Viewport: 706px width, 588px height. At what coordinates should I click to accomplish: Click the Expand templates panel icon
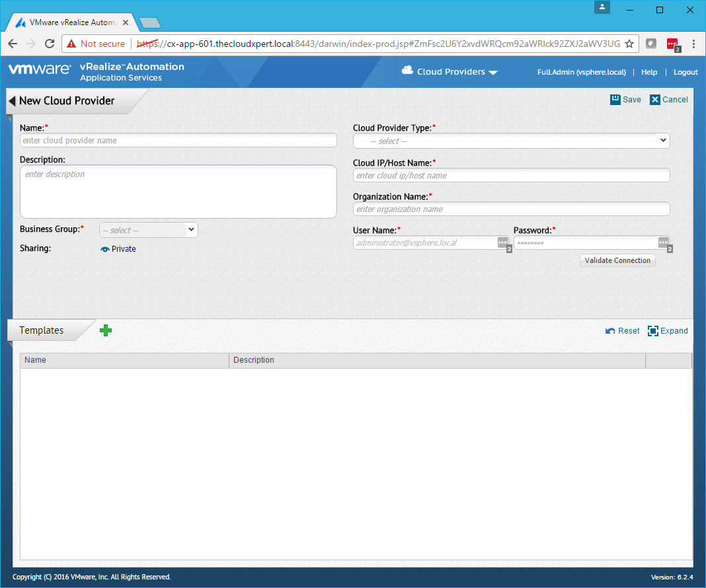coord(653,331)
